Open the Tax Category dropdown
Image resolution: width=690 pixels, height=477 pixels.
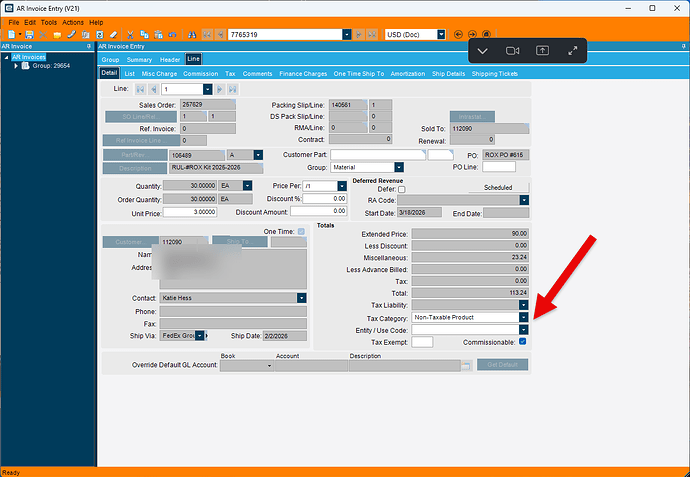(524, 317)
